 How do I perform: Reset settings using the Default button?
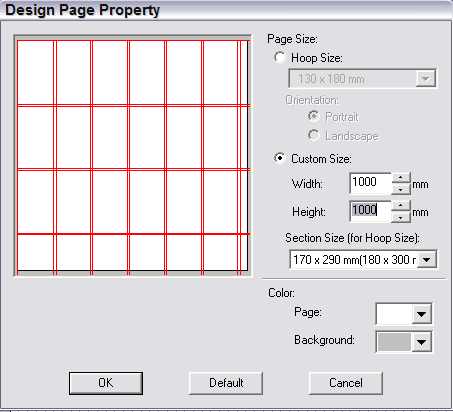(x=226, y=383)
